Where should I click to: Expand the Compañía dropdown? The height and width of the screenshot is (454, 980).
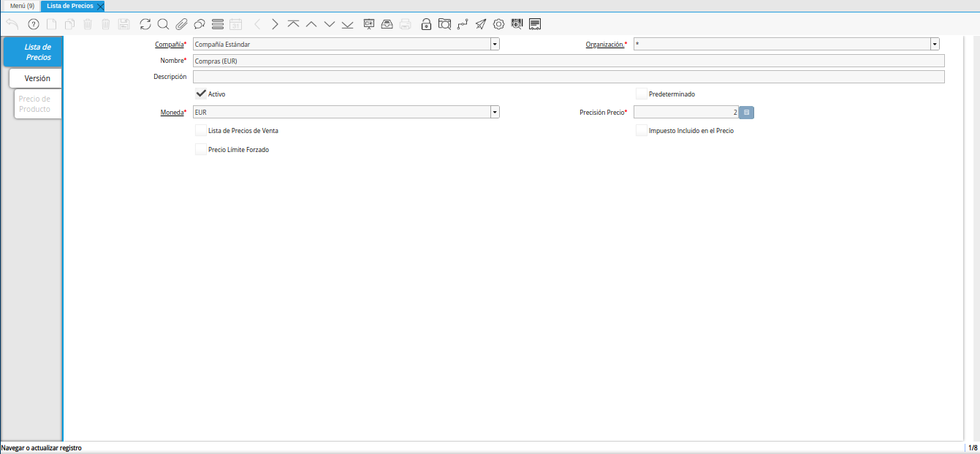(495, 45)
